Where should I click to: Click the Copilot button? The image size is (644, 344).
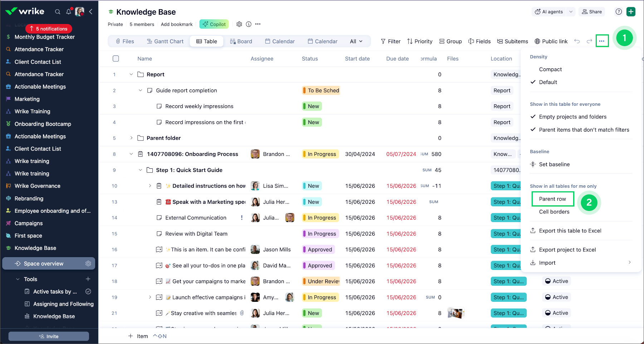pos(214,24)
